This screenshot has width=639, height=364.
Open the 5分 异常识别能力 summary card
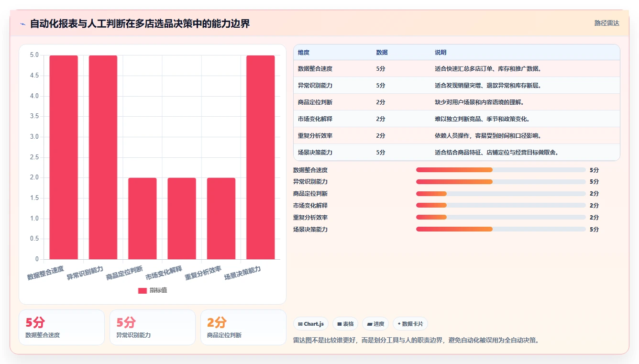coord(153,327)
